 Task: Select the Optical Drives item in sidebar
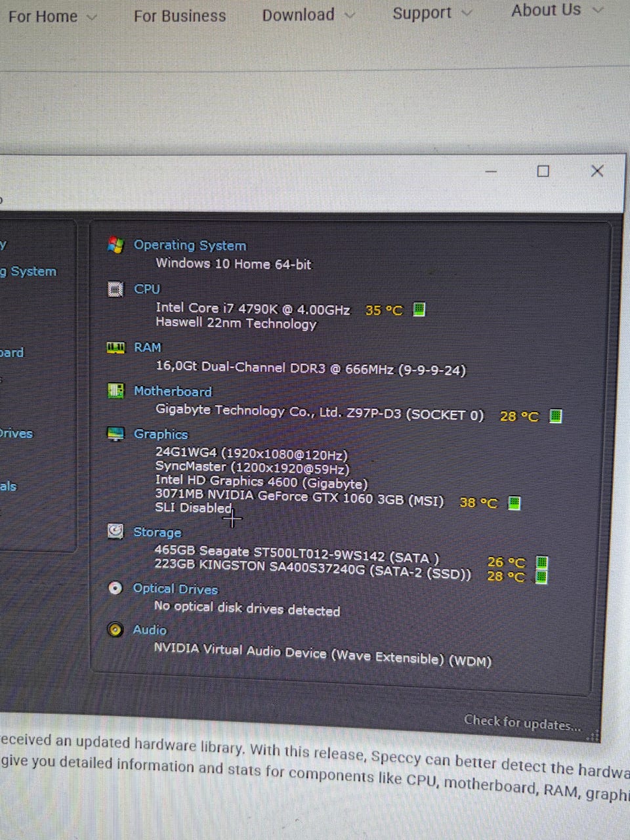(x=16, y=433)
